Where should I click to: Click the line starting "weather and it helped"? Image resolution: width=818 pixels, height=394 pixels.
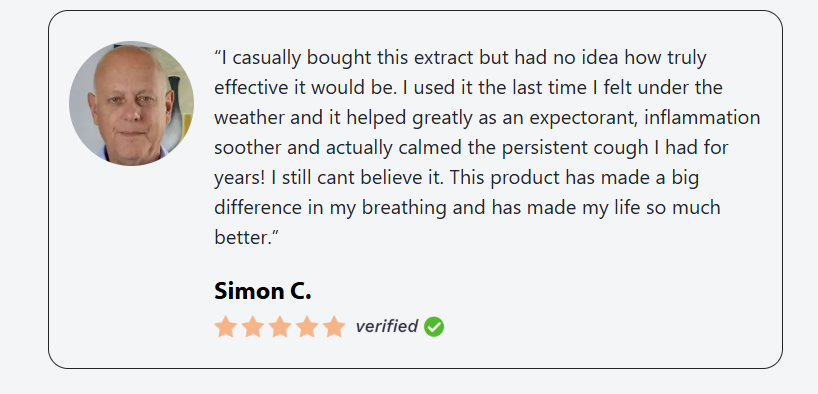[x=487, y=118]
